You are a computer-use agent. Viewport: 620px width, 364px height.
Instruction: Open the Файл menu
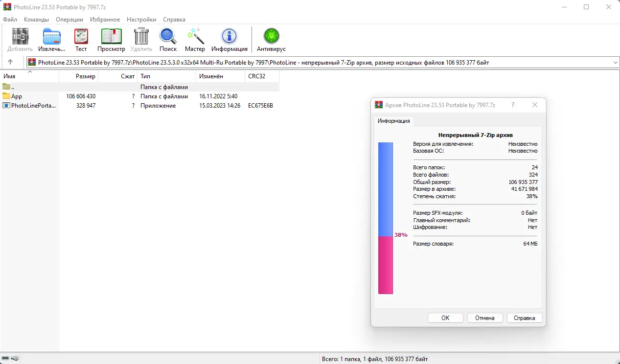(10, 20)
